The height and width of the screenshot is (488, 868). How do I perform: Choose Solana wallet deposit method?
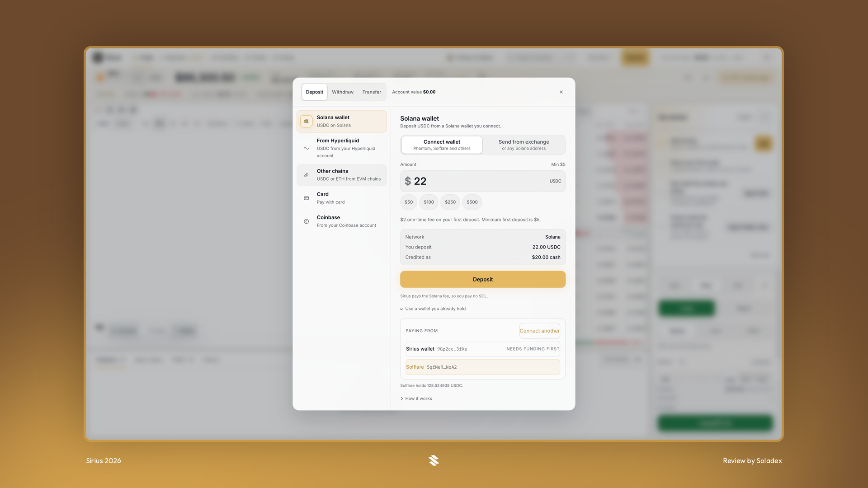(342, 121)
